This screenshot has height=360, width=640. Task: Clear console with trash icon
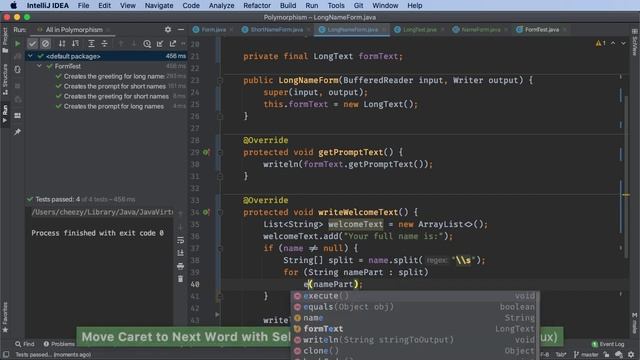pos(180,279)
